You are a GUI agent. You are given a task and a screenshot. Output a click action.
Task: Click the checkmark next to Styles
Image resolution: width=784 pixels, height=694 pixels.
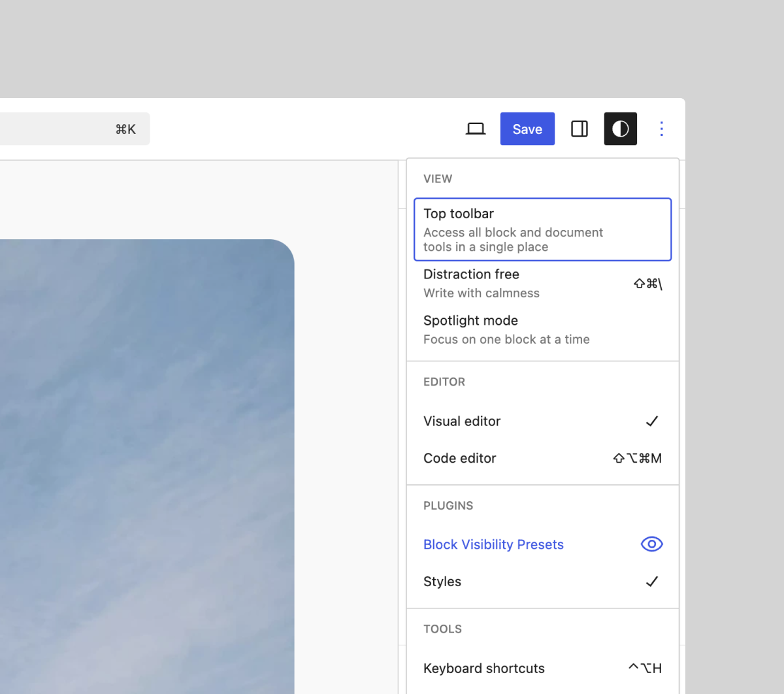point(651,582)
